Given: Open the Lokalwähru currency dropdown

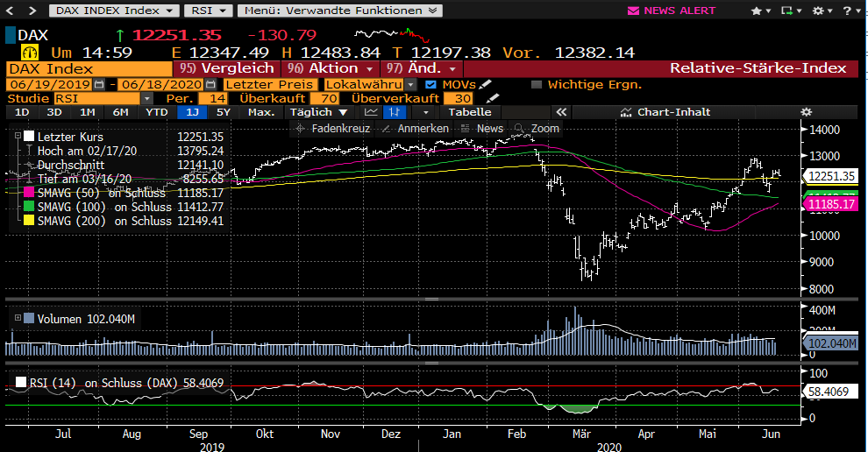Looking at the screenshot, I should (410, 85).
